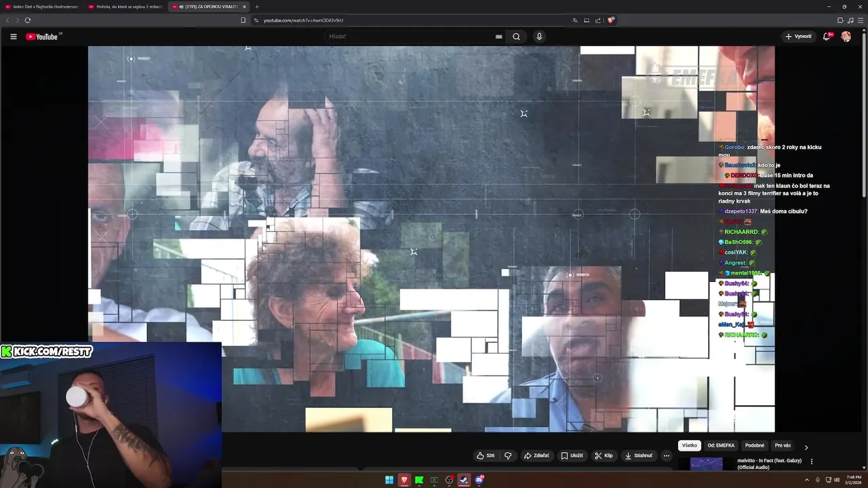Open more actions ellipsis under video
Image resolution: width=868 pixels, height=488 pixels.
pos(666,455)
